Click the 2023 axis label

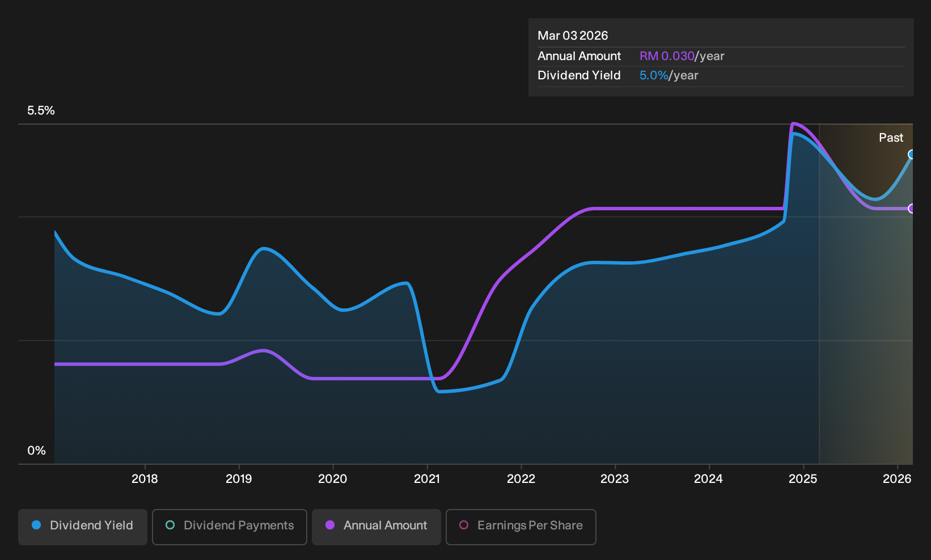[615, 479]
